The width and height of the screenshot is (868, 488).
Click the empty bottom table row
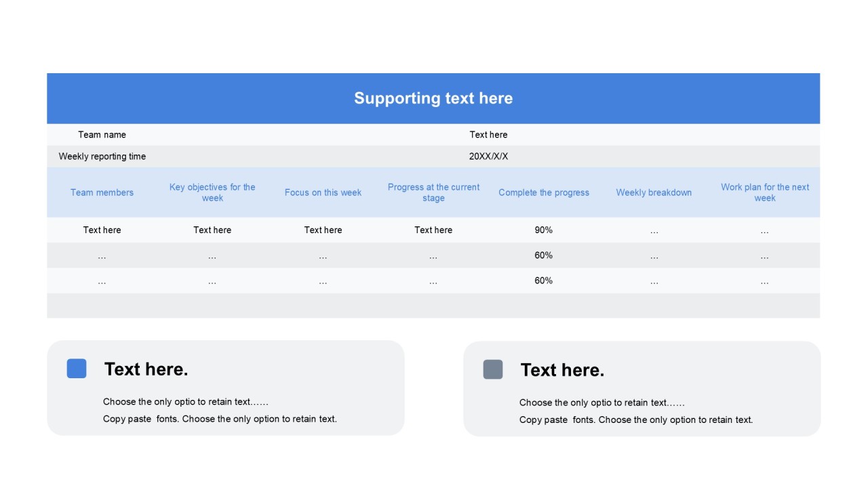click(x=433, y=306)
